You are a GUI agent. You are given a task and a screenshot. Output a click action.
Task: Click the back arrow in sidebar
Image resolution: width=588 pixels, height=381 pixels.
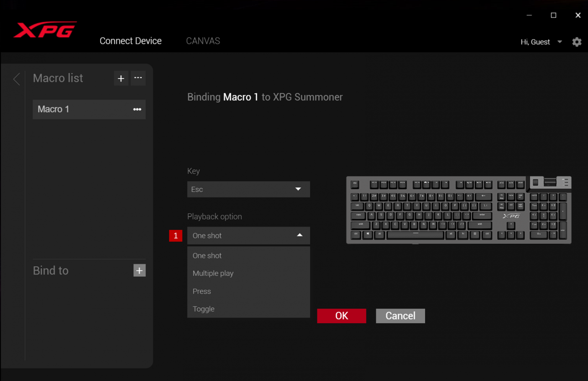coord(16,79)
